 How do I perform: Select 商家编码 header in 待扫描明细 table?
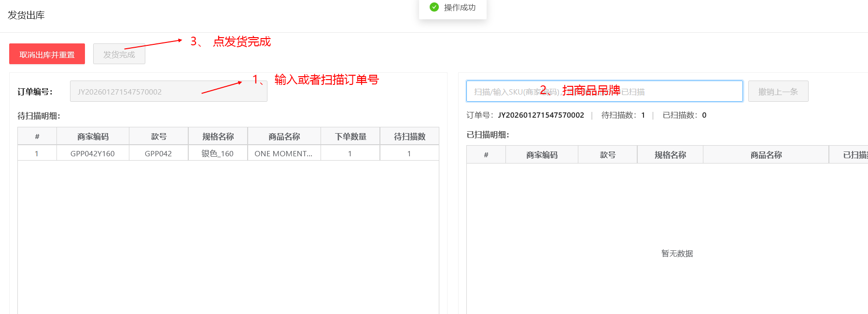(x=93, y=137)
